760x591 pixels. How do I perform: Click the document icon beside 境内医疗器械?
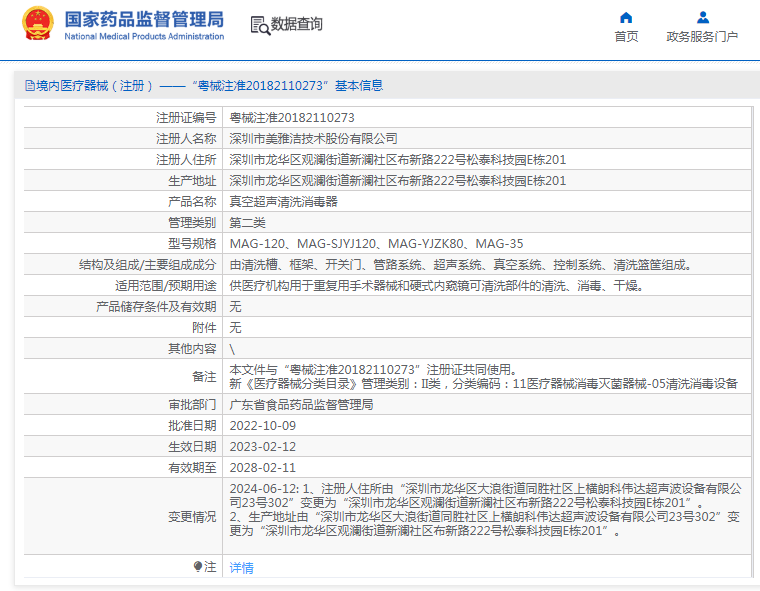click(30, 86)
